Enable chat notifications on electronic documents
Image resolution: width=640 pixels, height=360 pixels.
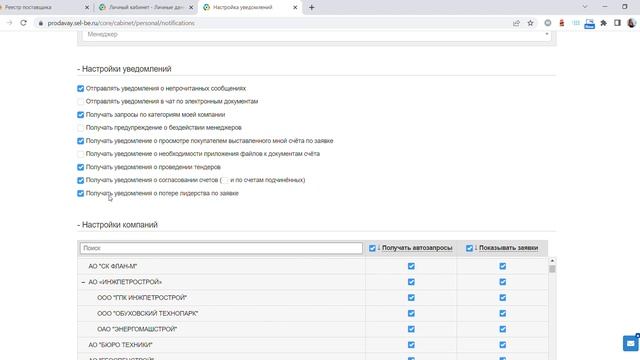pos(80,102)
